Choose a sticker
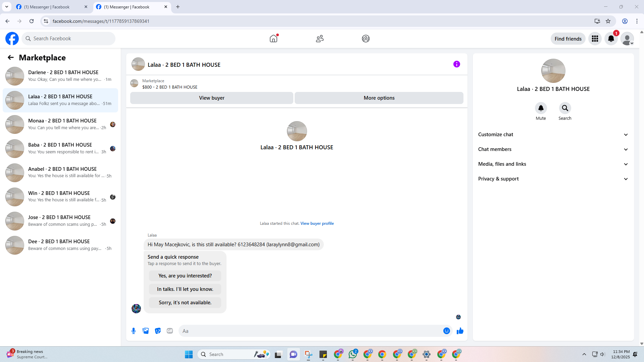Image resolution: width=644 pixels, height=362 pixels. (x=158, y=331)
